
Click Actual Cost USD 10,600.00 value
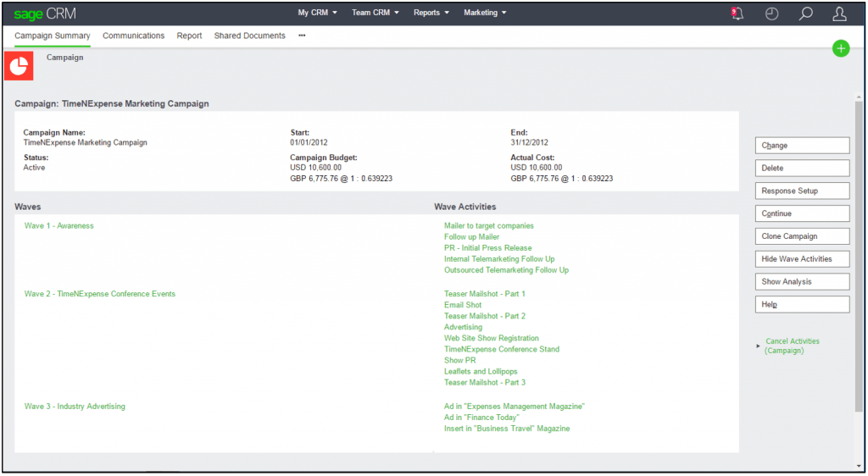point(536,168)
